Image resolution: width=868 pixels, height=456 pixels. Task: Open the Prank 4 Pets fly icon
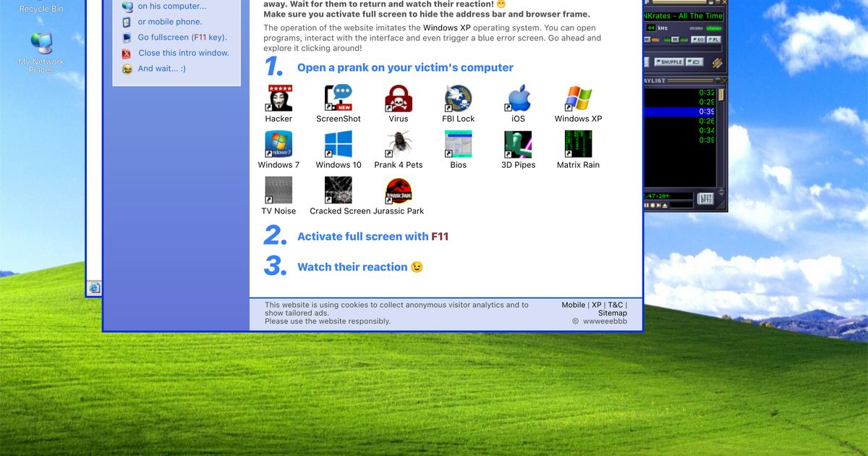pyautogui.click(x=399, y=144)
